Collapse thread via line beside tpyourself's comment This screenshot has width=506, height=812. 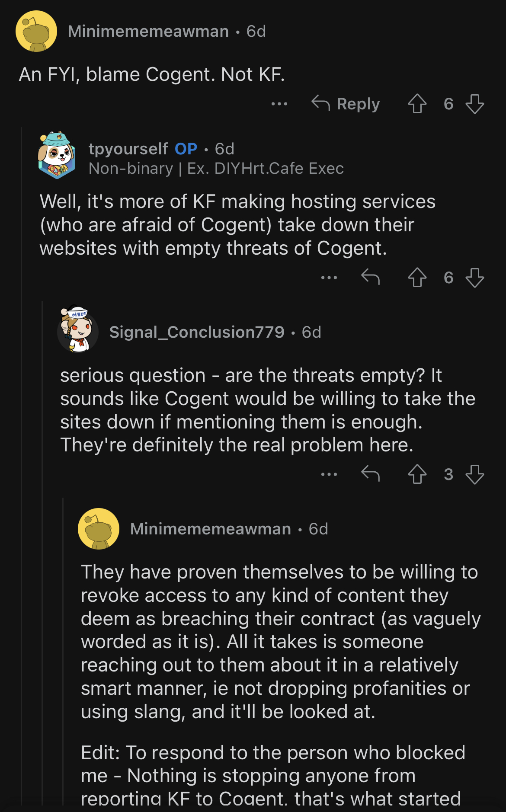point(22,467)
